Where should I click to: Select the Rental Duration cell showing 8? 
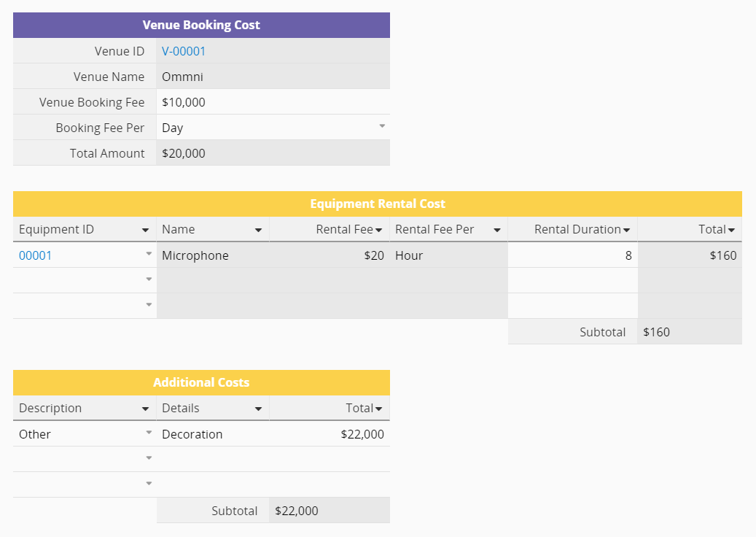[572, 255]
